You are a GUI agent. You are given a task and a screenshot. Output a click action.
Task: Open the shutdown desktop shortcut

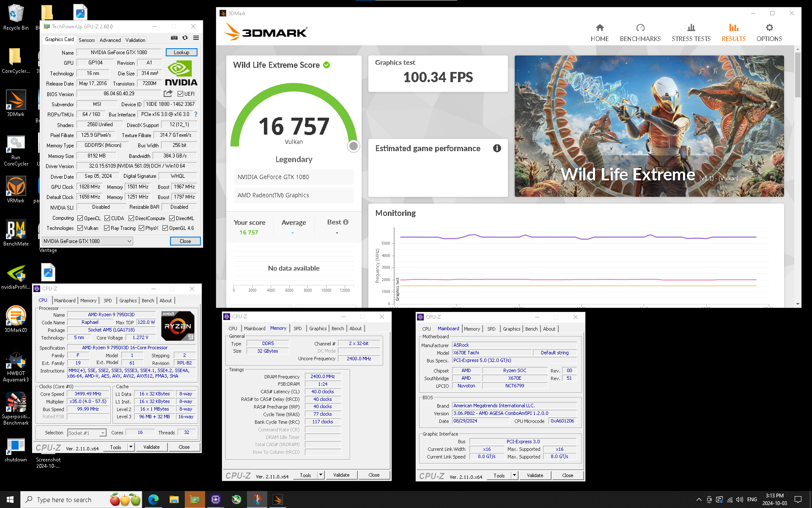pos(16,450)
